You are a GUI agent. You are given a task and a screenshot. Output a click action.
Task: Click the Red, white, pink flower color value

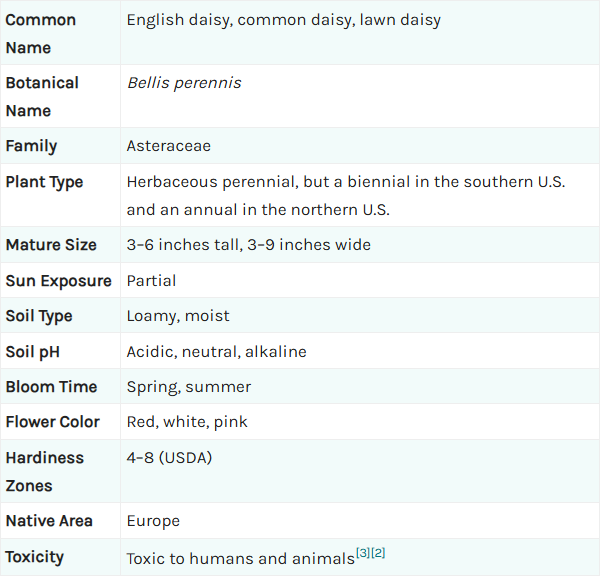pos(187,422)
